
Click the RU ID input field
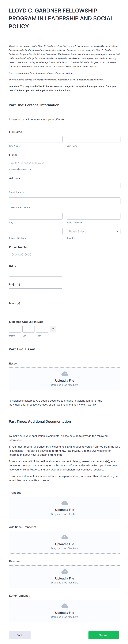[35, 273]
